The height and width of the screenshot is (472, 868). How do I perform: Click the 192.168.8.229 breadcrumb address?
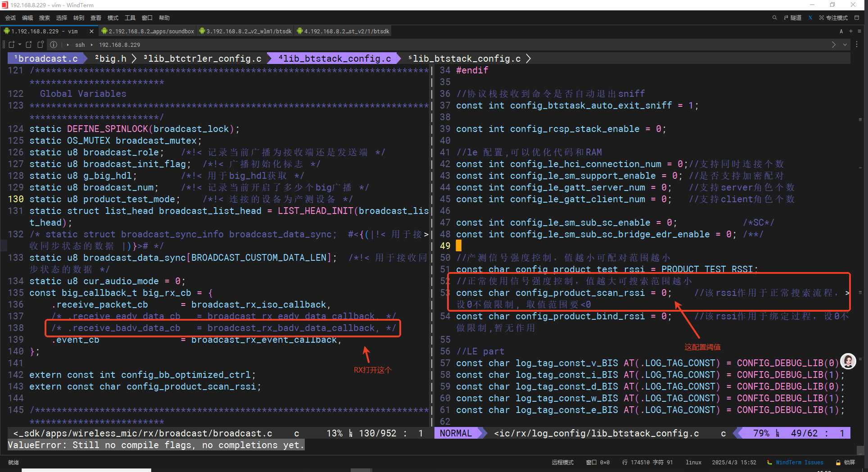point(119,45)
